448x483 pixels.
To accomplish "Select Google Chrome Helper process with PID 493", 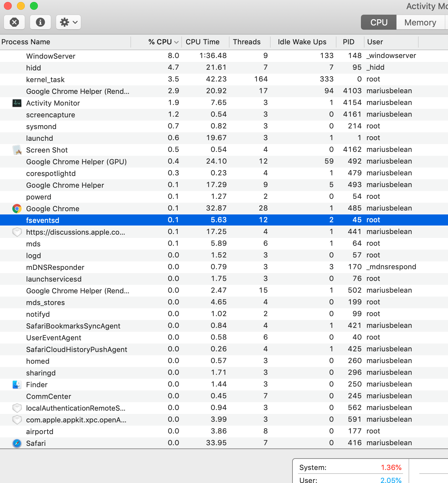I will (x=65, y=185).
